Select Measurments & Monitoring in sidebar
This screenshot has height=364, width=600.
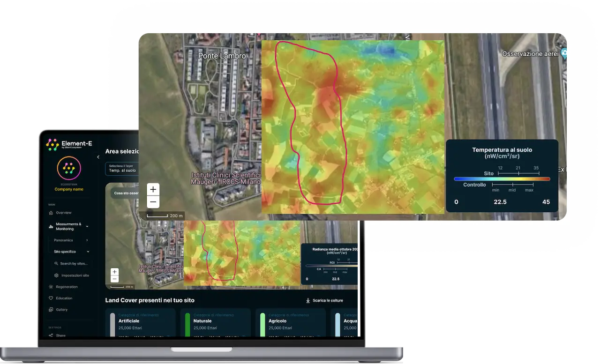[68, 226]
